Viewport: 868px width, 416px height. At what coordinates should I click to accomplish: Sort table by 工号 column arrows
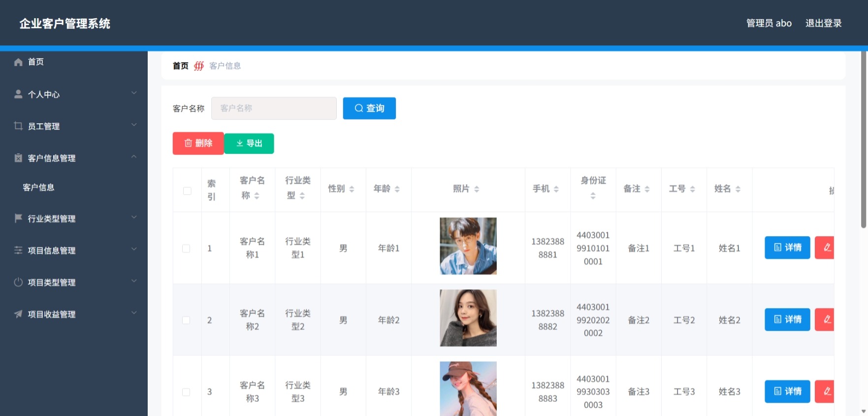692,189
